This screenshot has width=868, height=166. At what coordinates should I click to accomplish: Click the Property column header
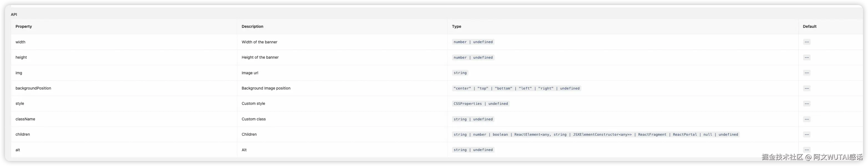click(24, 27)
